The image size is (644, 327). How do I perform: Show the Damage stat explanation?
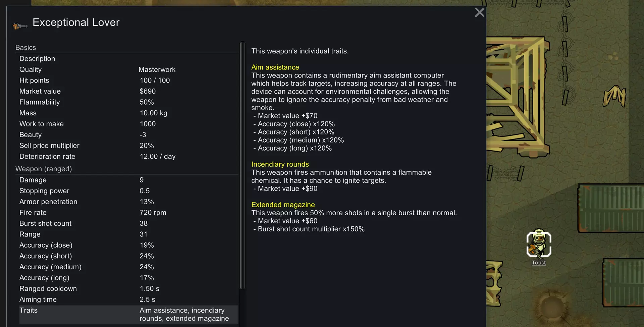[127, 180]
